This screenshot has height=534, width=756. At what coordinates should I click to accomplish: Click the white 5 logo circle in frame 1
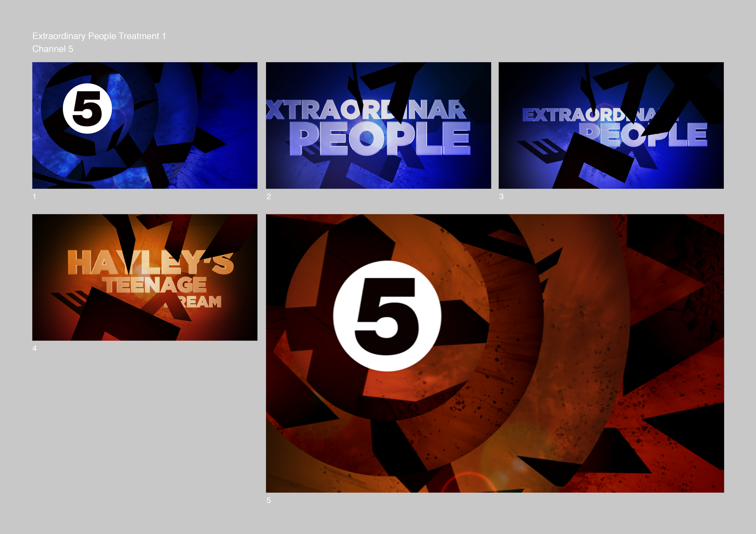(87, 108)
